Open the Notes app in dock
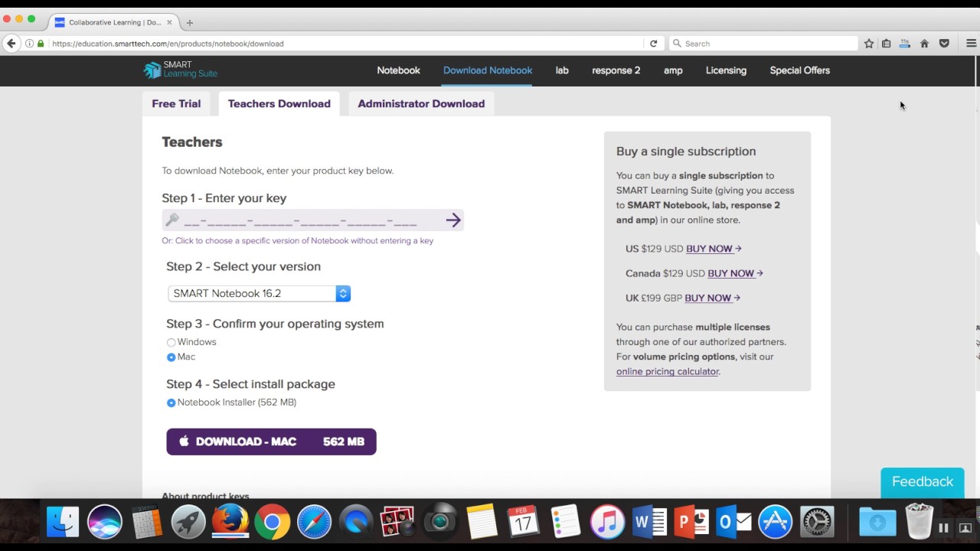 [482, 523]
